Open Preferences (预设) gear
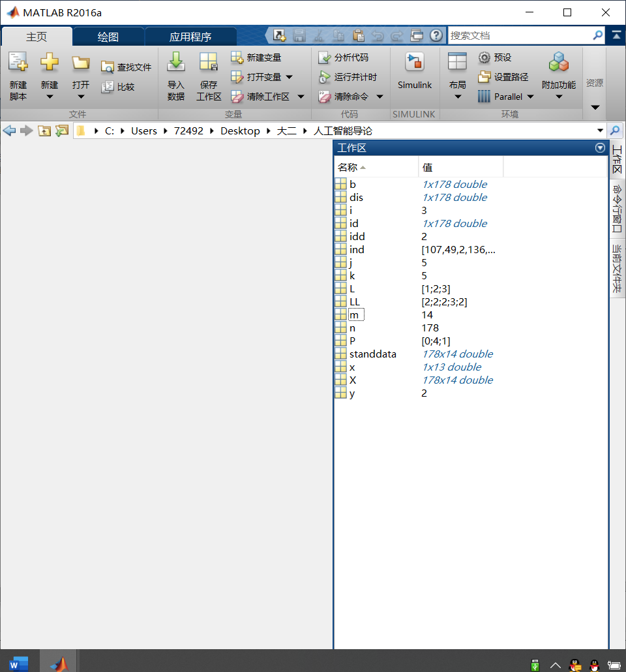626x672 pixels. tap(495, 57)
